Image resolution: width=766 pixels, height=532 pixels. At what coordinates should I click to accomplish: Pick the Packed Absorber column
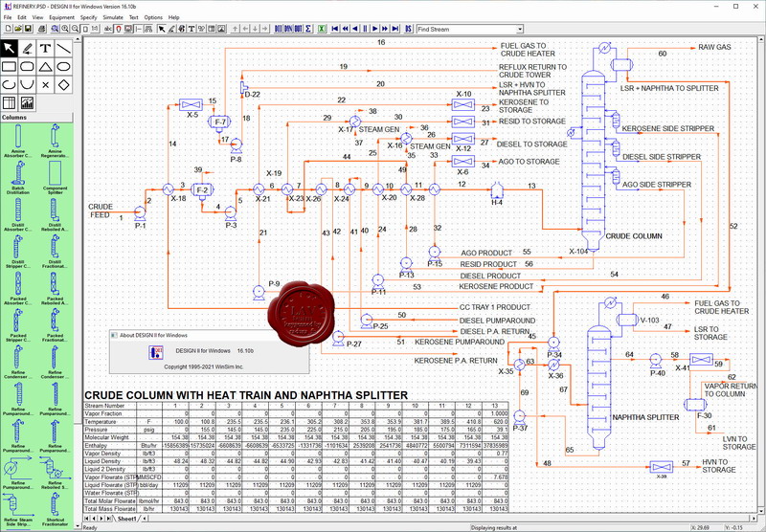coord(18,288)
